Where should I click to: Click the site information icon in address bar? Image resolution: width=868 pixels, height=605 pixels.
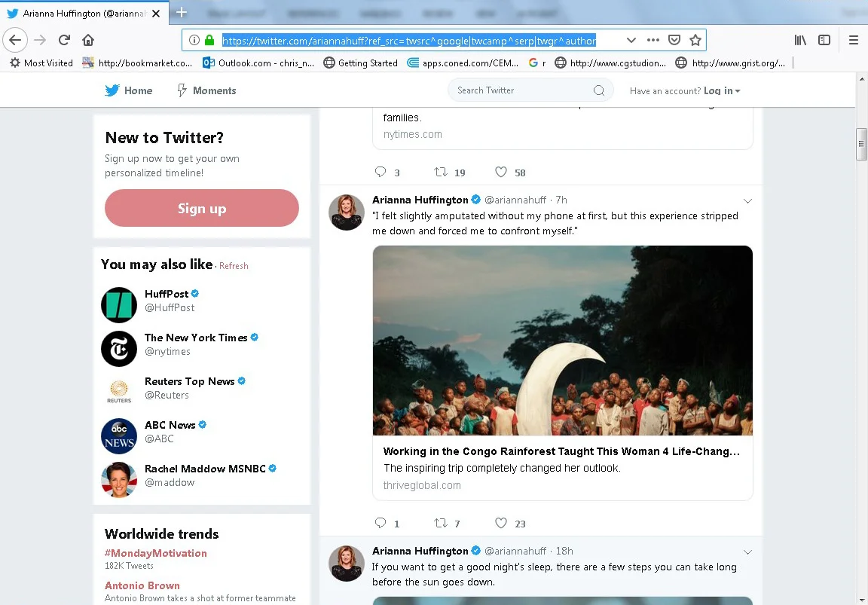(194, 40)
